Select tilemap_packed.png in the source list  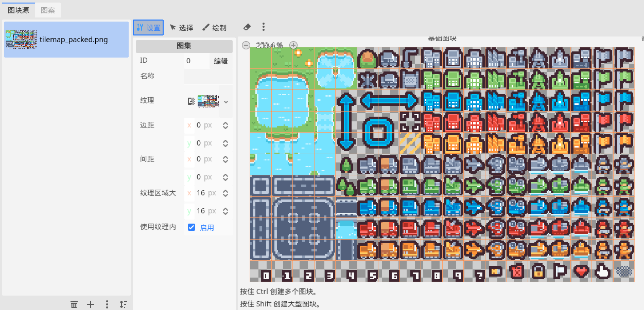(x=66, y=40)
